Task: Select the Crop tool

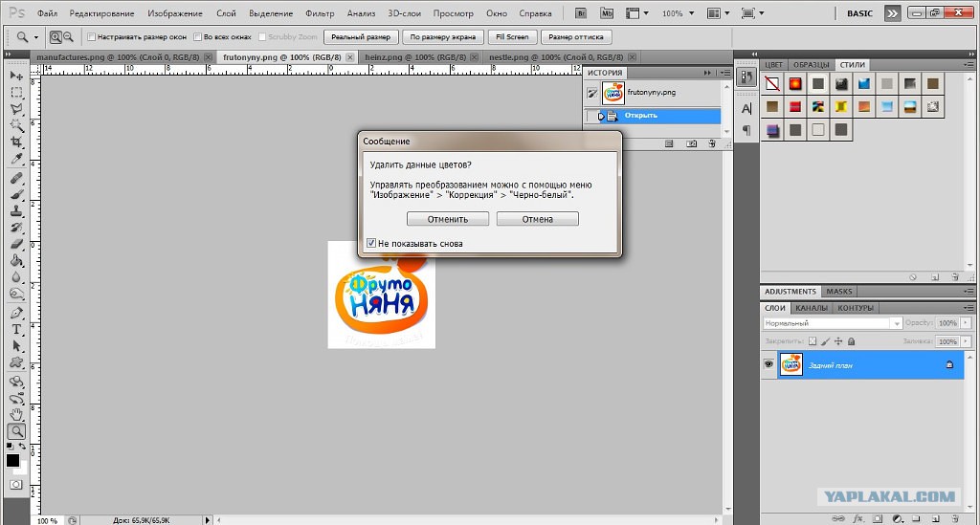Action: point(16,142)
